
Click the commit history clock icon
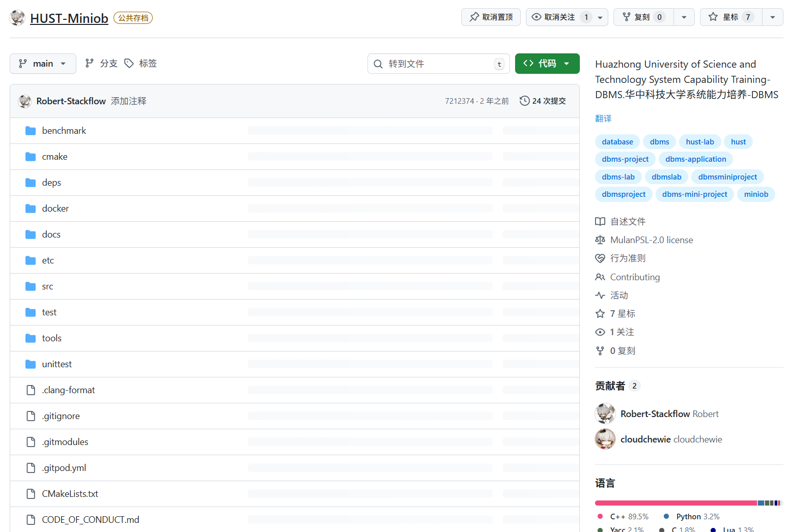click(x=524, y=101)
